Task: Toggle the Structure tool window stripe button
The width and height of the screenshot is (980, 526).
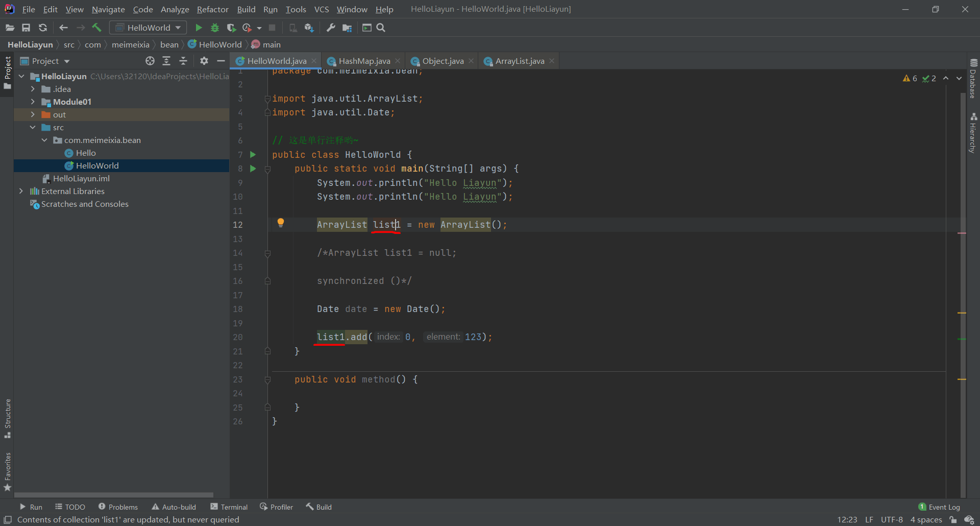Action: click(7, 418)
